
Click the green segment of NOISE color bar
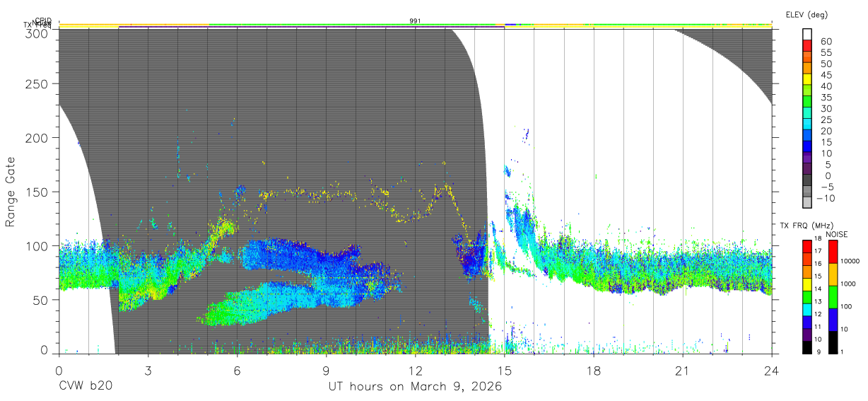[833, 297]
